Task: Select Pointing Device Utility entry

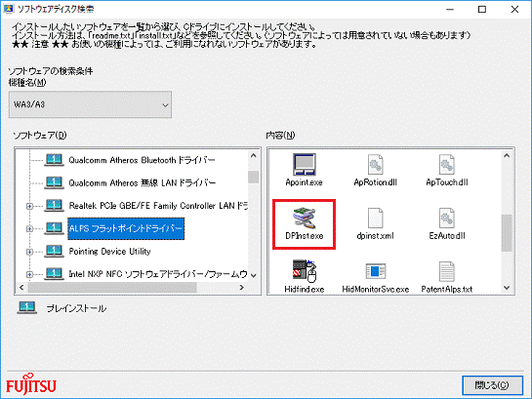Action: click(109, 251)
